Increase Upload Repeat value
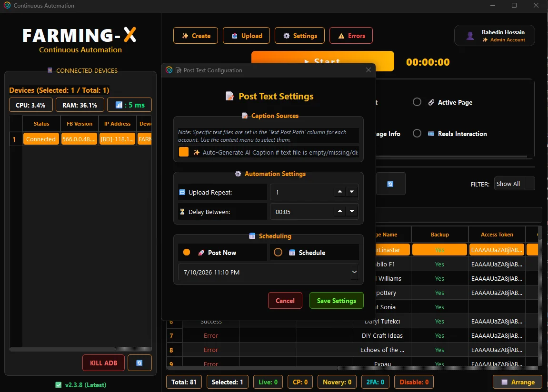 340,192
